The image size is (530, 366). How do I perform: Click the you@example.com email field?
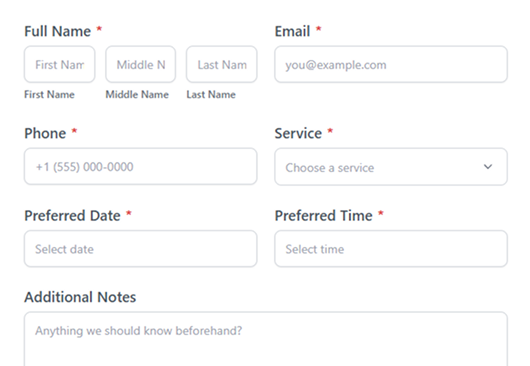point(391,65)
